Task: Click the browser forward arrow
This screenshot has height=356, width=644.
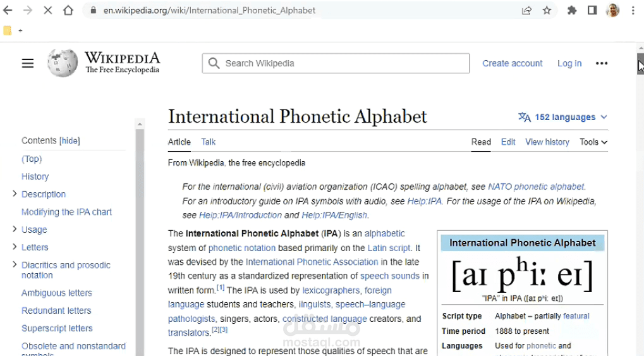Action: [x=28, y=10]
